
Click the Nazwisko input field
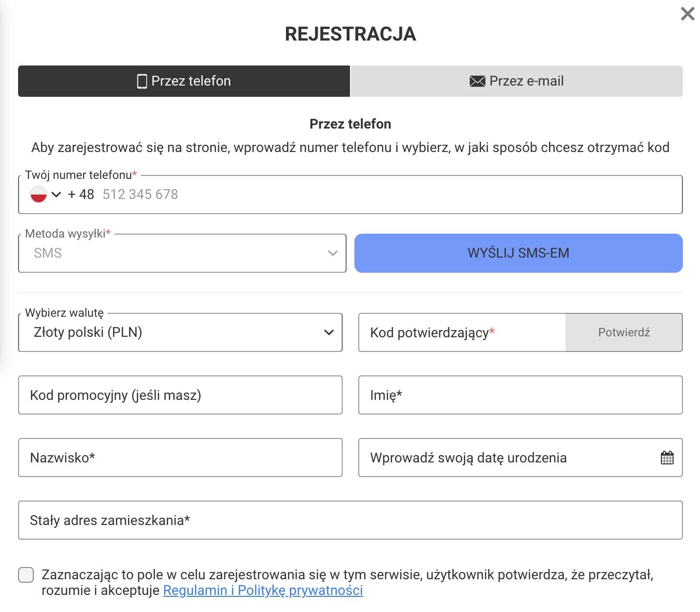click(x=180, y=458)
